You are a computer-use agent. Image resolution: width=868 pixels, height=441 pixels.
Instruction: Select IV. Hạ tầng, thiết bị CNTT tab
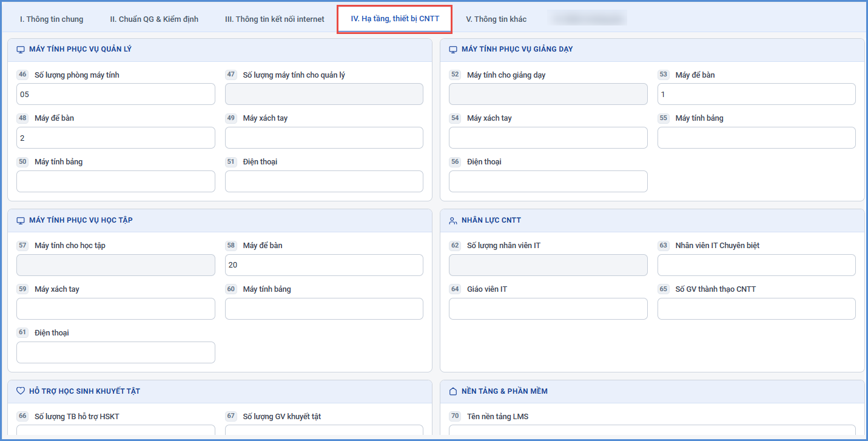coord(395,19)
